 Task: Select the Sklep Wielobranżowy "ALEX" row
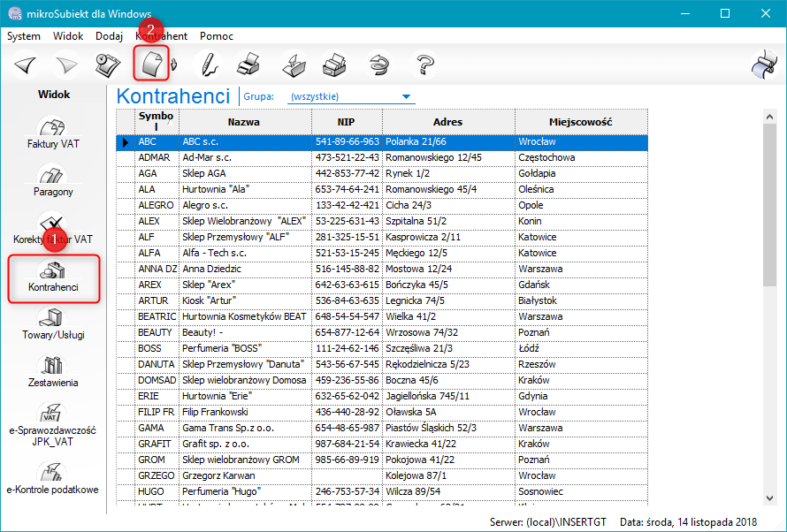(382, 221)
